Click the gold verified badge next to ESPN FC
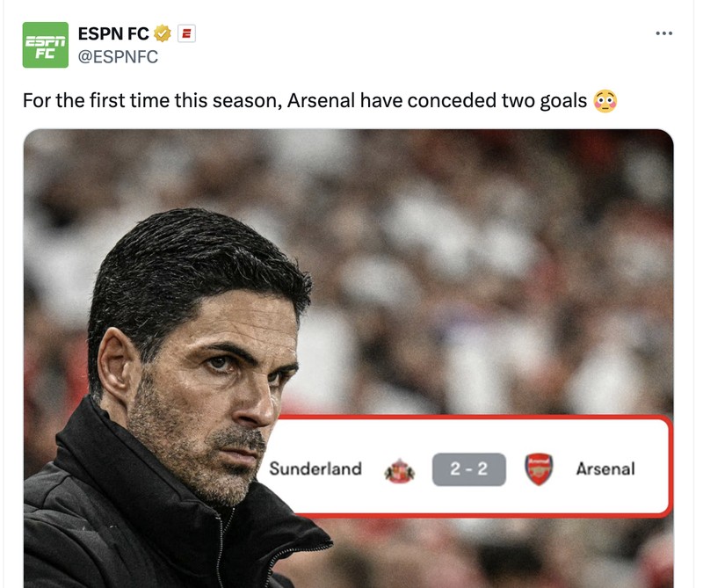Viewport: 703px width, 588px height. click(161, 33)
